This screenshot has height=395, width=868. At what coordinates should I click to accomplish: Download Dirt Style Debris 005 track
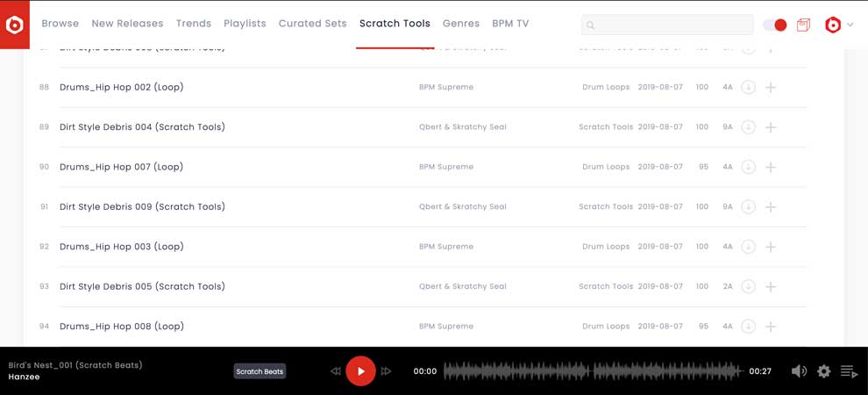click(x=749, y=287)
